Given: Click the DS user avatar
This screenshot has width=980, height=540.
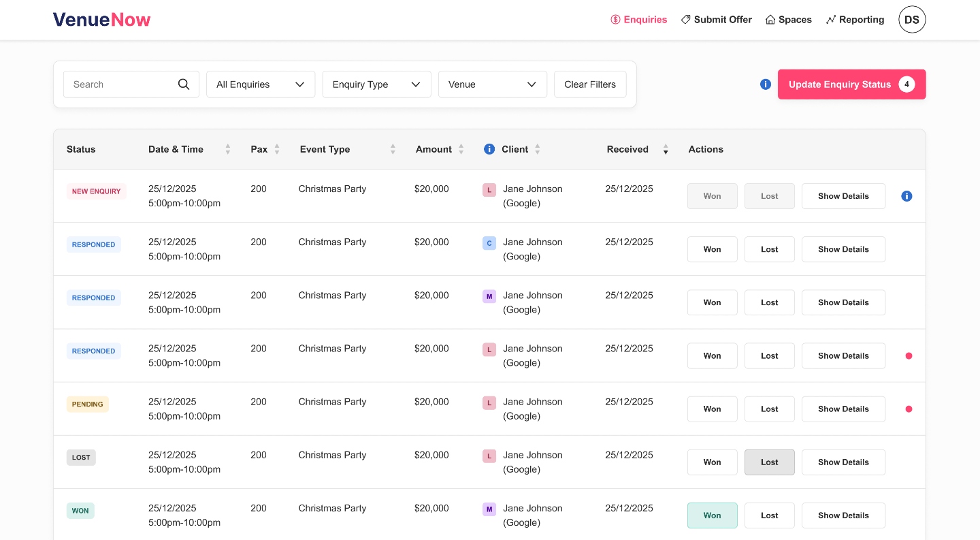Looking at the screenshot, I should click(x=912, y=20).
